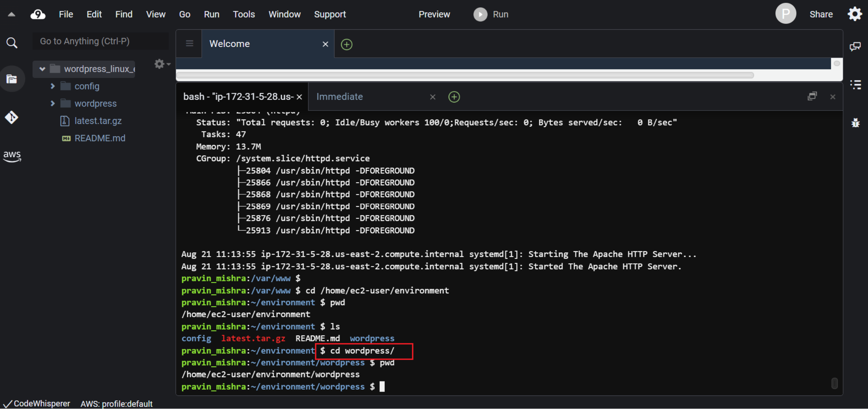This screenshot has width=868, height=409.
Task: Click AWS: profile:default status entry
Action: point(116,403)
